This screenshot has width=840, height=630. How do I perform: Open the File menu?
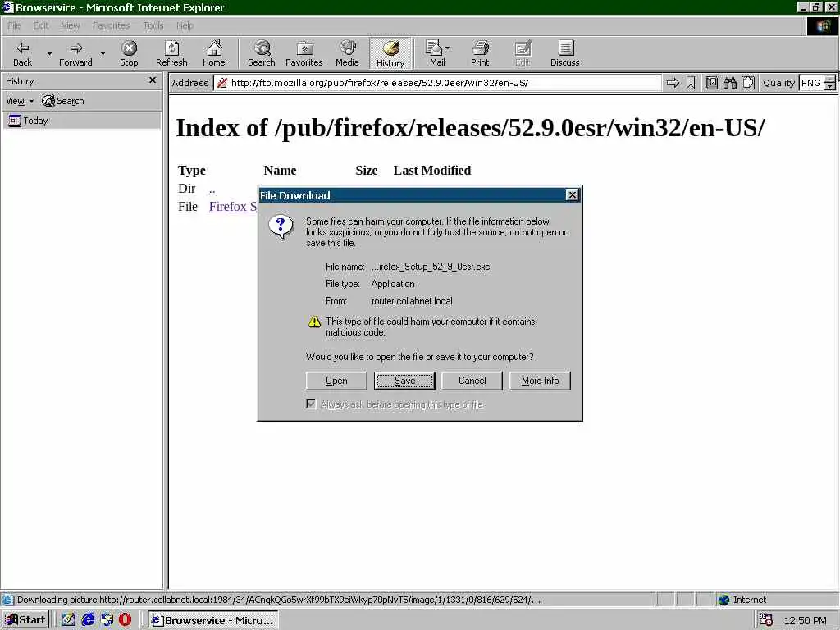[14, 25]
